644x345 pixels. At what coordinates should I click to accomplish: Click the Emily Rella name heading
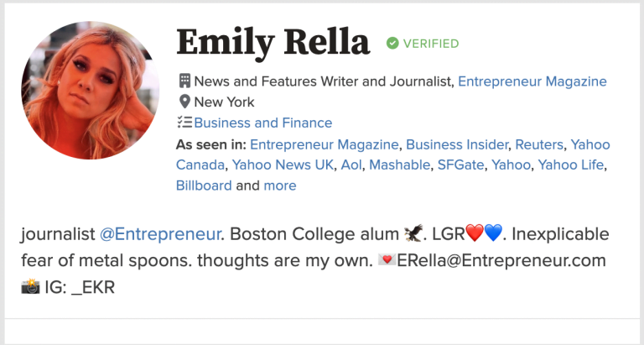(x=273, y=42)
